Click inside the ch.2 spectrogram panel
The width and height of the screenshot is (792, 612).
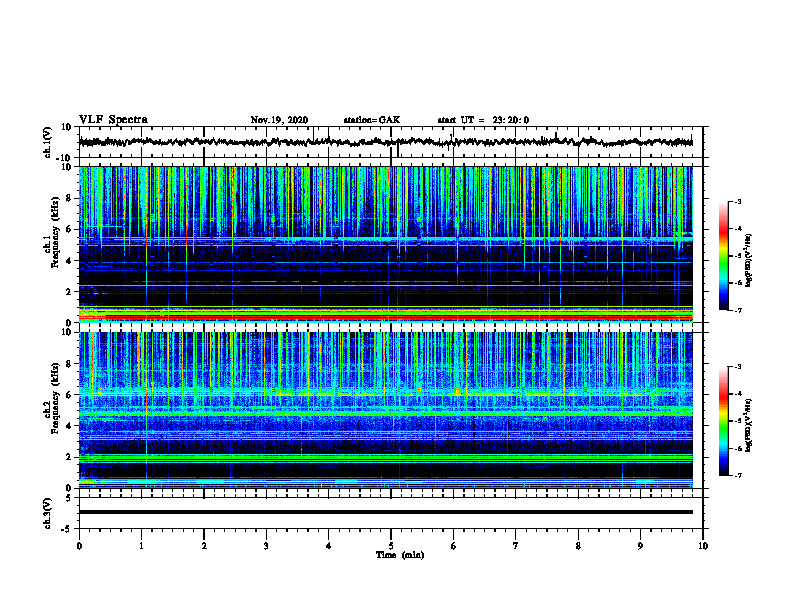(386, 410)
